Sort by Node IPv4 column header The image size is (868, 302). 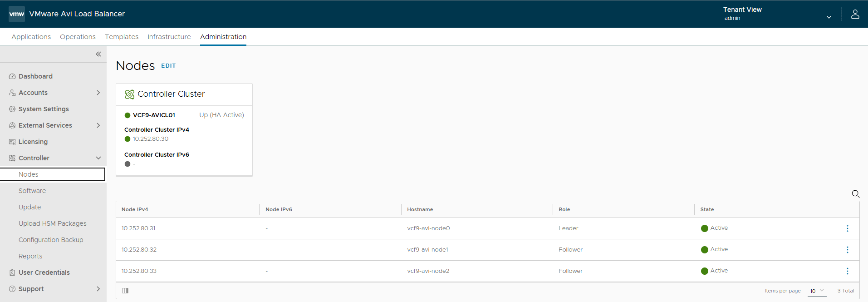tap(135, 209)
